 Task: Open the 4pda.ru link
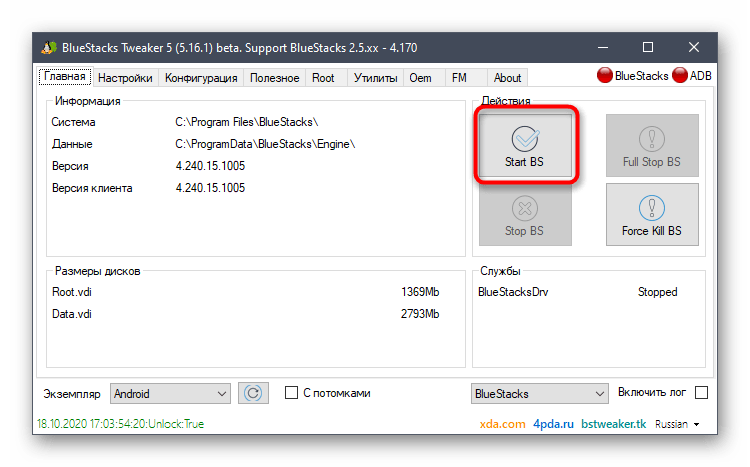coord(553,424)
